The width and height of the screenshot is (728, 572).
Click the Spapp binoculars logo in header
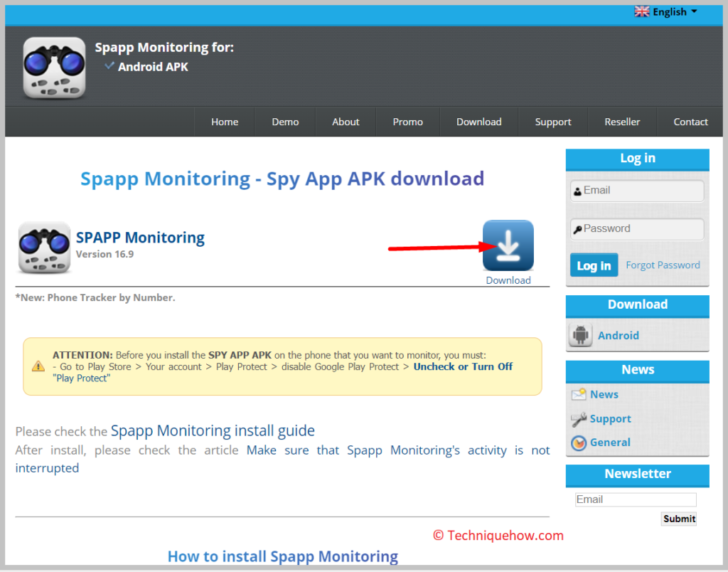coord(54,68)
